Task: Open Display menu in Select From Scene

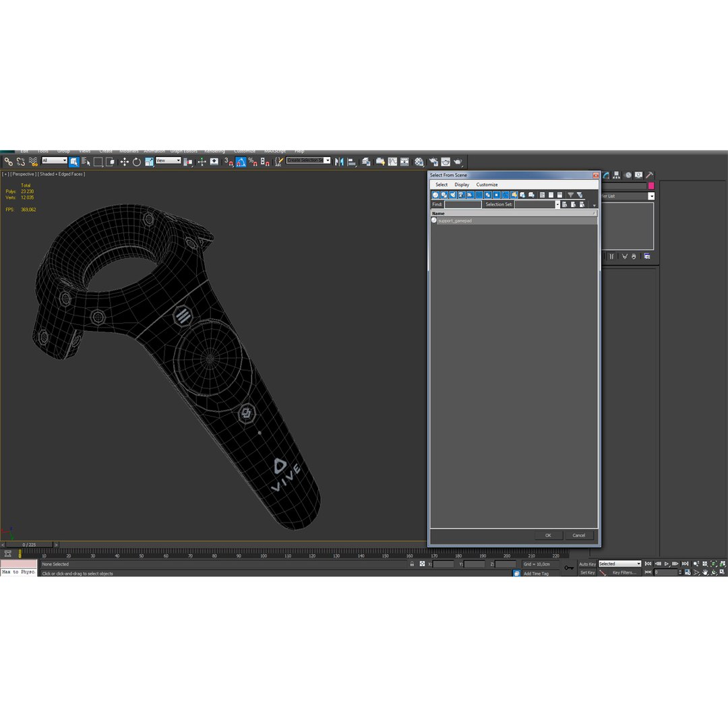Action: click(x=462, y=184)
